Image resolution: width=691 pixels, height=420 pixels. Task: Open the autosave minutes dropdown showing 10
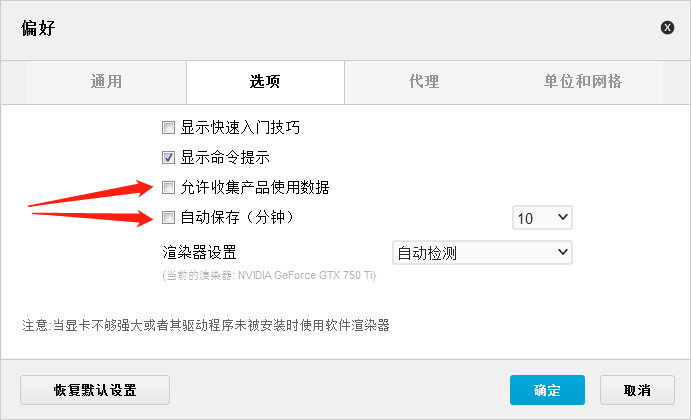tap(542, 218)
